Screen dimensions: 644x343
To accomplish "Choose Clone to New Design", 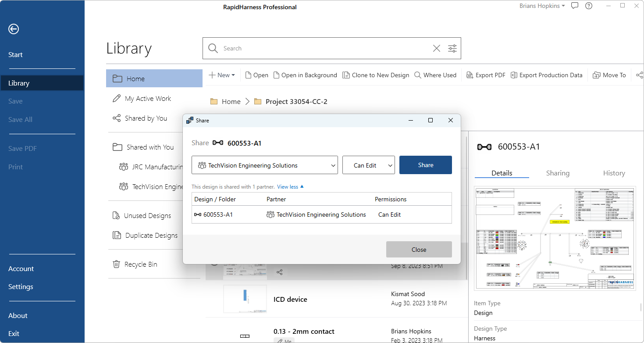I will point(376,75).
